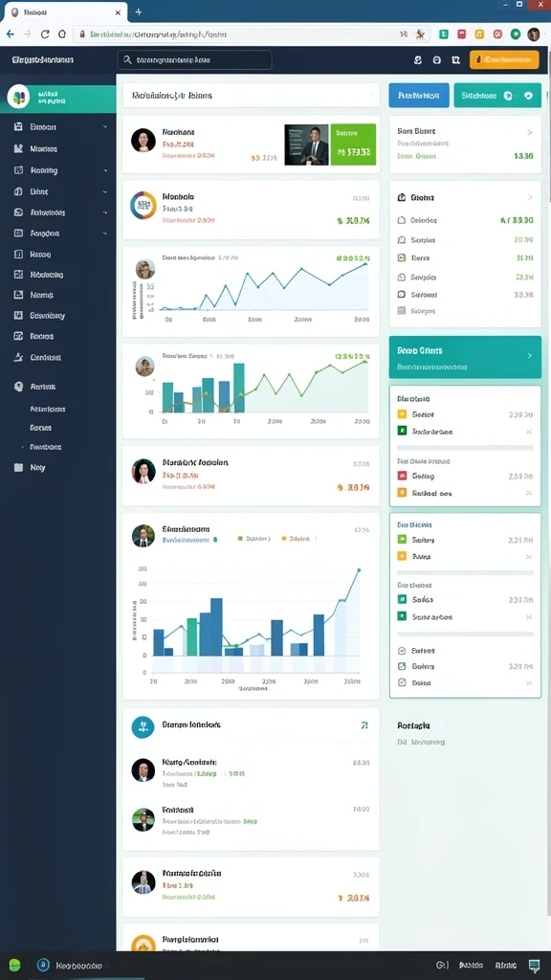This screenshot has height=980, width=551.
Task: Expand the house-icon card's chevron
Action: [530, 197]
